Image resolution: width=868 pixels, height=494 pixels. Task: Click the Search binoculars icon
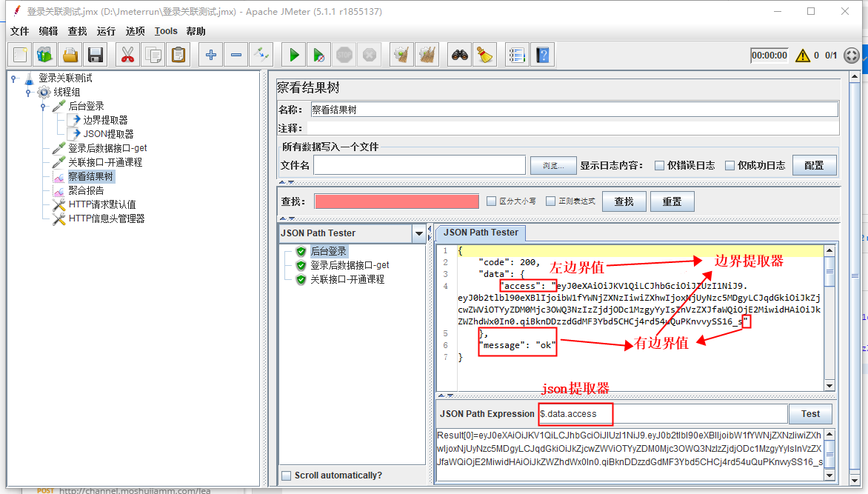tap(459, 55)
